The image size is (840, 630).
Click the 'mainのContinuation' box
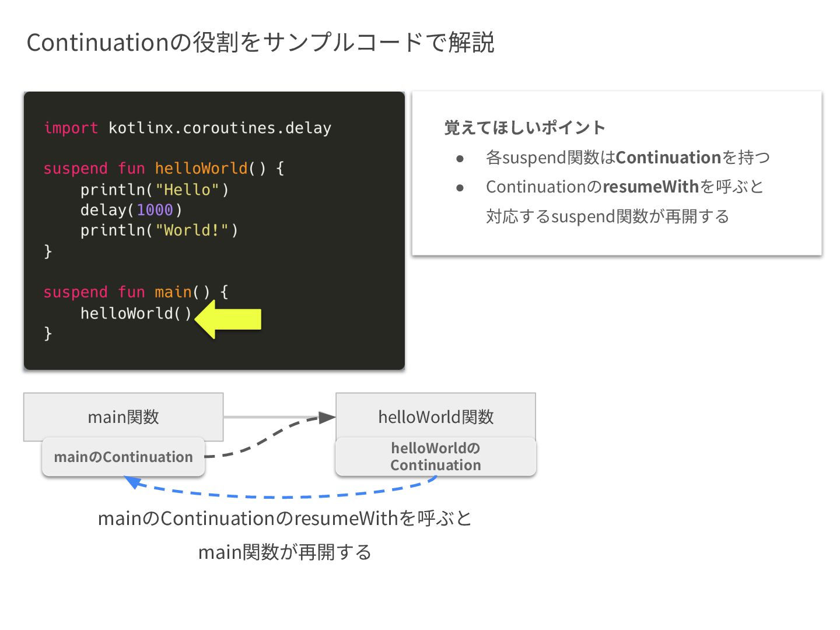coord(123,457)
